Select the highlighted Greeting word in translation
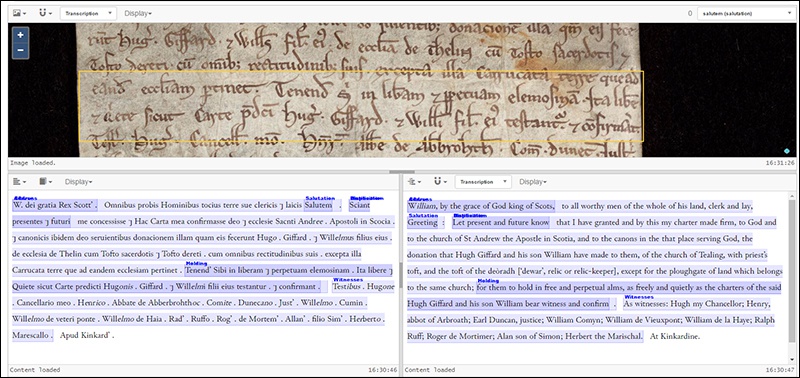The image size is (800, 378). 423,222
